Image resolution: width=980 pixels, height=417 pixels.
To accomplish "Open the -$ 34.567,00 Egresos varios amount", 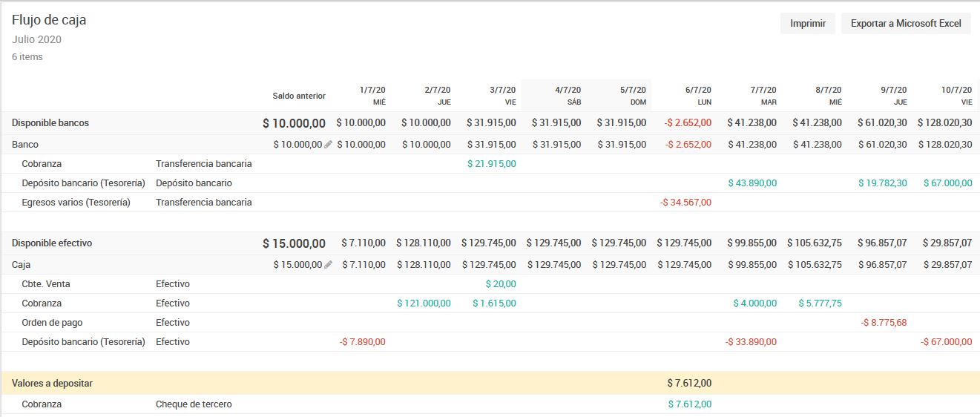I will [685, 203].
